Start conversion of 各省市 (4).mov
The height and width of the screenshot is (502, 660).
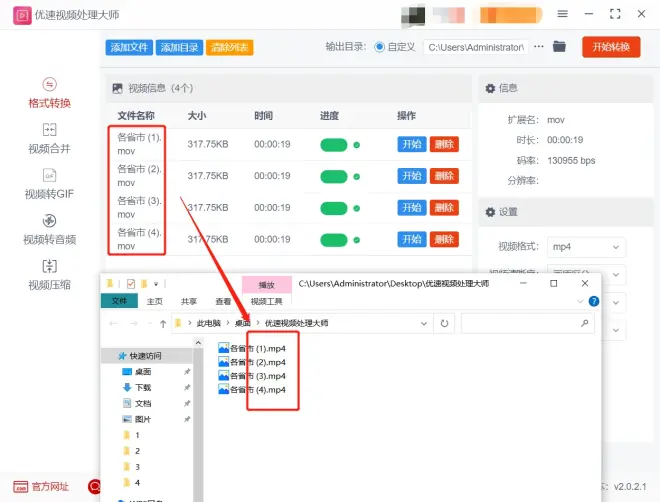(x=412, y=239)
